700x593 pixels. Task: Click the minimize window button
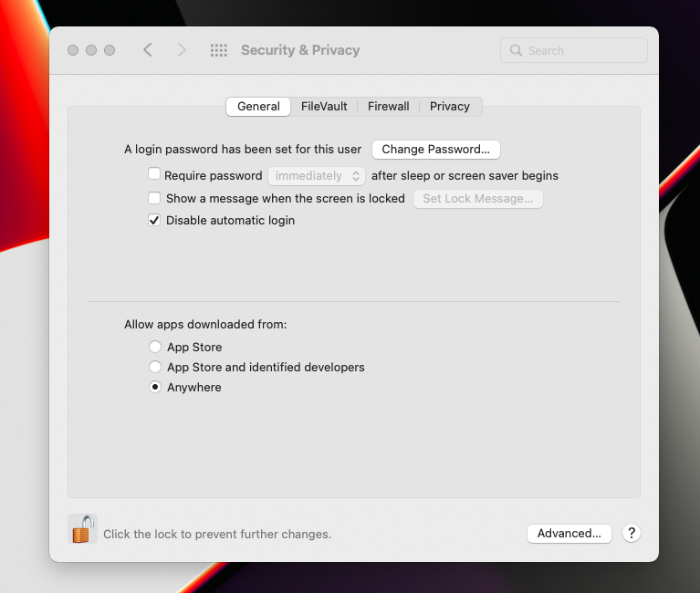pos(91,50)
